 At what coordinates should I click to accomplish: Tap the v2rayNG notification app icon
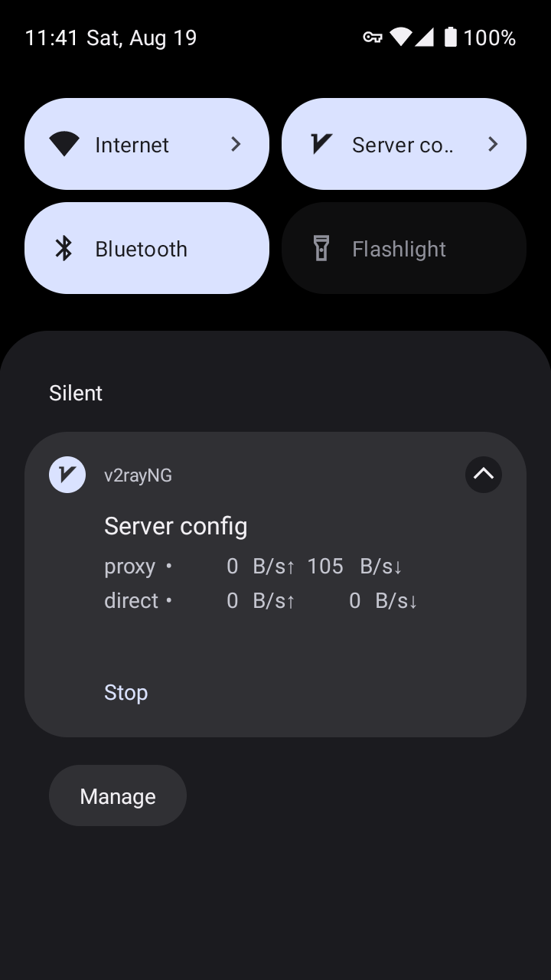pos(67,475)
